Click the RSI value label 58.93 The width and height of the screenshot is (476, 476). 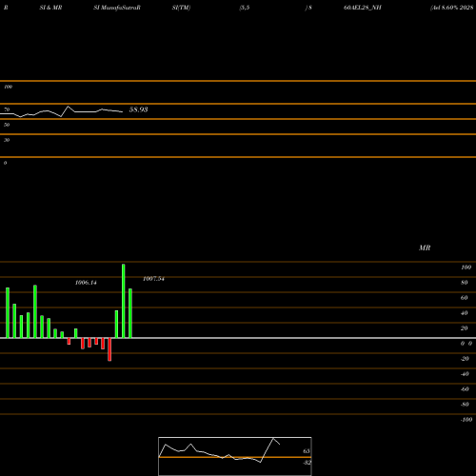click(x=138, y=109)
